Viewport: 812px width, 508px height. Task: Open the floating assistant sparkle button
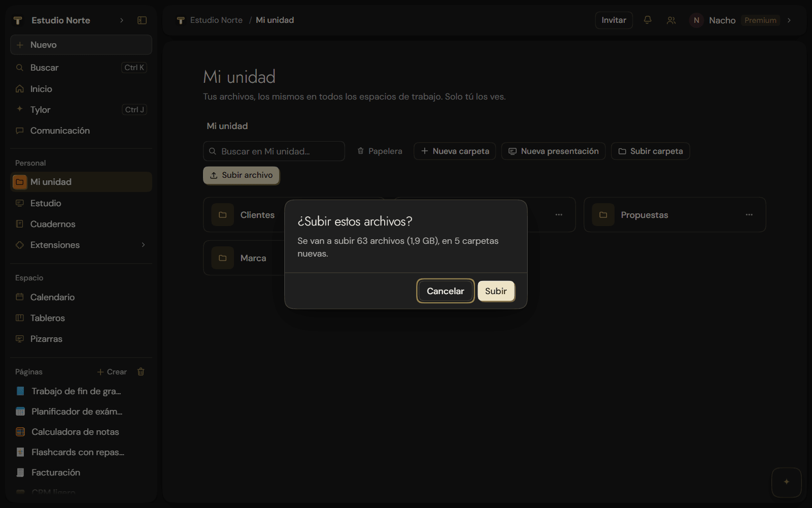(x=787, y=482)
